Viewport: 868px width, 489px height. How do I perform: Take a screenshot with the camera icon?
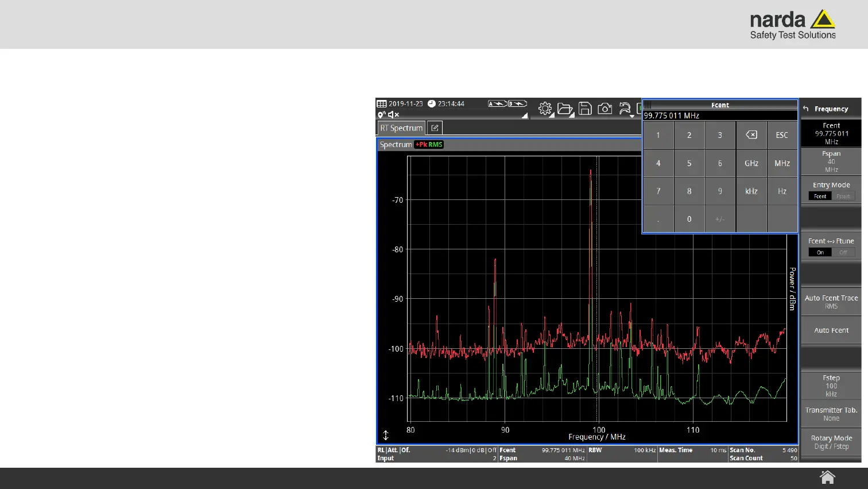pos(604,109)
